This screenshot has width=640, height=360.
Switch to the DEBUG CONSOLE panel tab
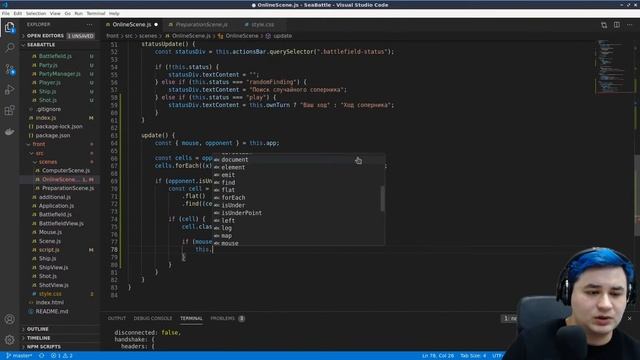(153, 318)
